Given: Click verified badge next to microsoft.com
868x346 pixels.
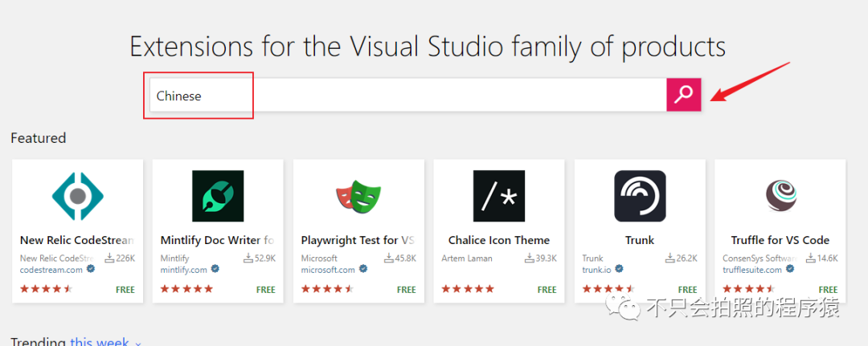Looking at the screenshot, I should click(x=363, y=269).
